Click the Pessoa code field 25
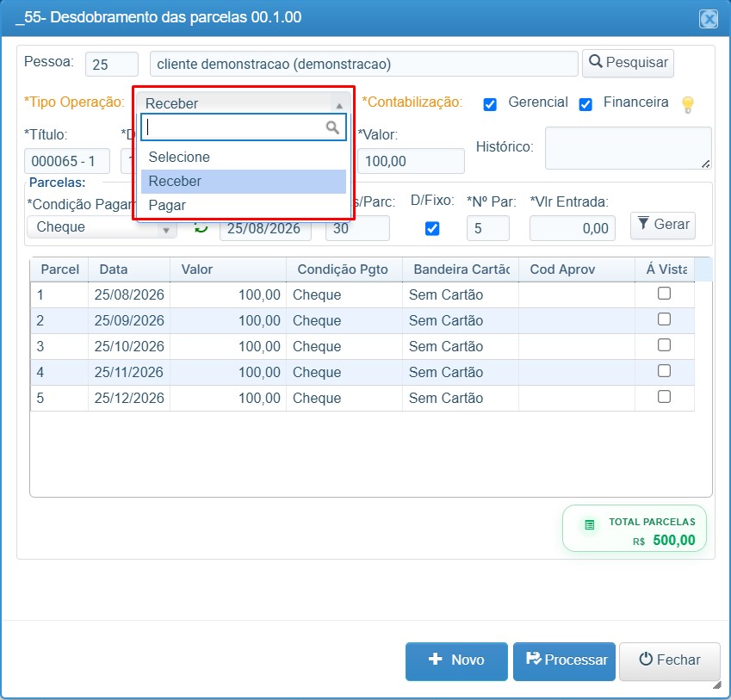This screenshot has width=731, height=700. coord(112,65)
